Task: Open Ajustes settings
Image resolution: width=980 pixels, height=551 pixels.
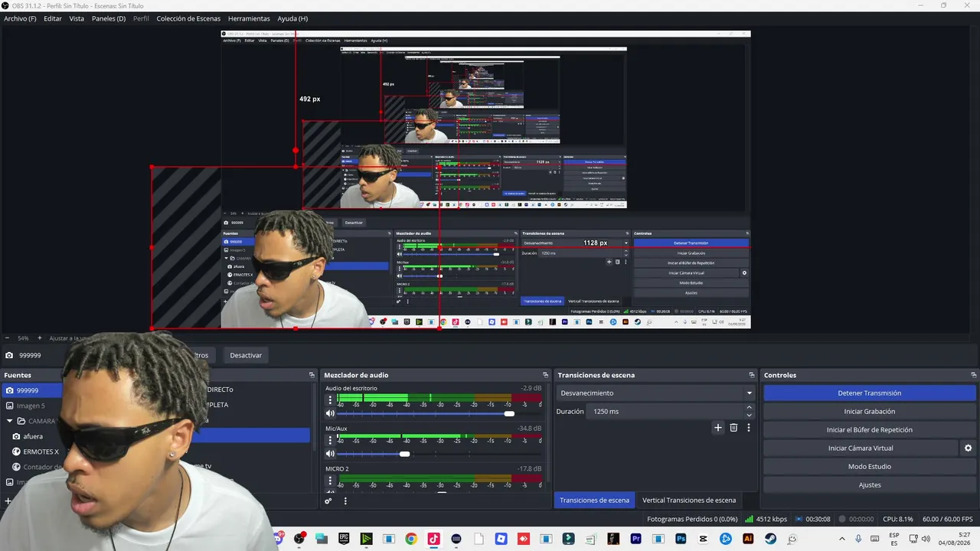Action: tap(870, 485)
